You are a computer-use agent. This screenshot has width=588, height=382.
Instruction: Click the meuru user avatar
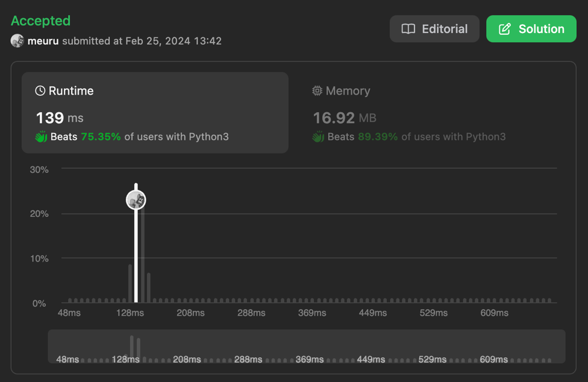click(x=17, y=41)
